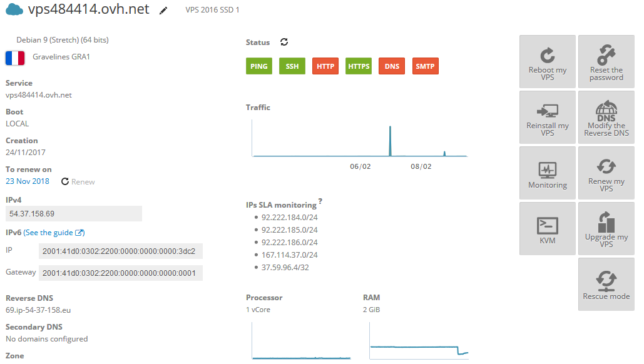Edit the VPS name with pencil icon
The image size is (644, 364).
click(163, 11)
